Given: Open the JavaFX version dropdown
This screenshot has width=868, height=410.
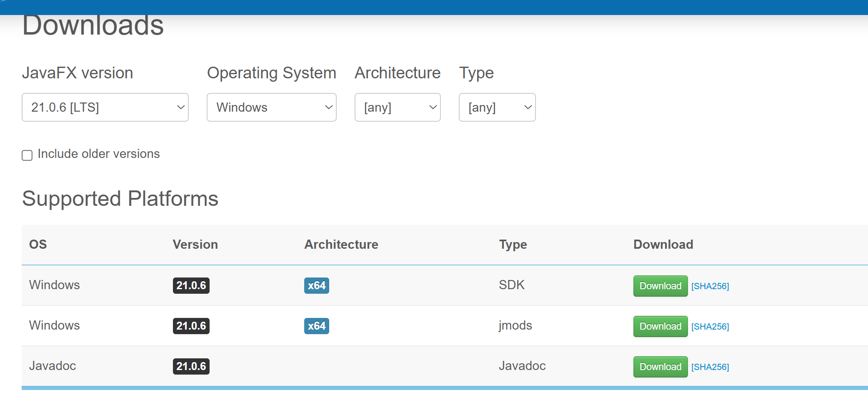Looking at the screenshot, I should [105, 107].
